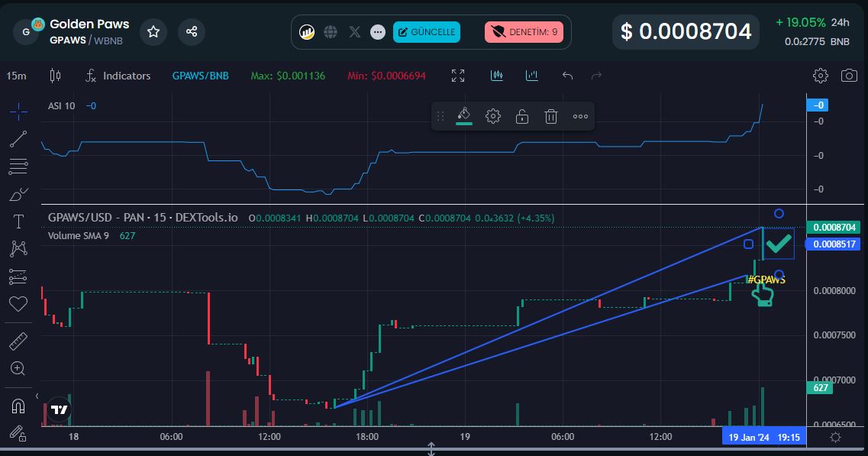Open chart settings gear
Viewport: 868px width, 456px height.
click(821, 76)
